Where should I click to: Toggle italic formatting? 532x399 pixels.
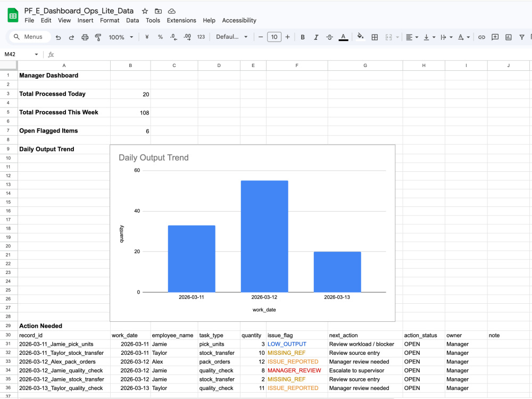[316, 37]
